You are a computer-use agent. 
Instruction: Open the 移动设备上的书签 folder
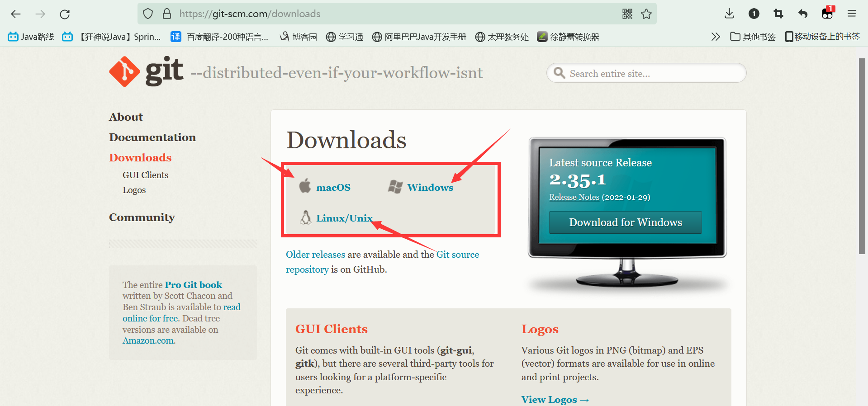point(822,37)
